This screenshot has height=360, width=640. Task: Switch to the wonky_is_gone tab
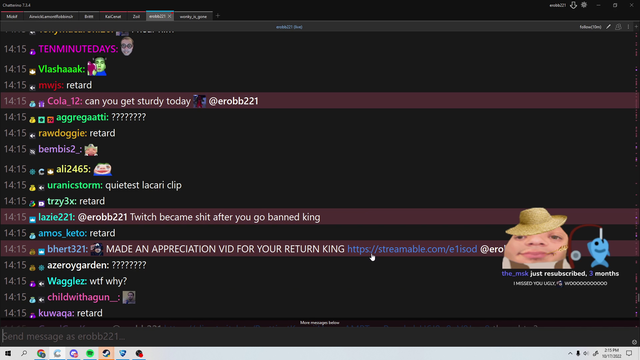[193, 16]
